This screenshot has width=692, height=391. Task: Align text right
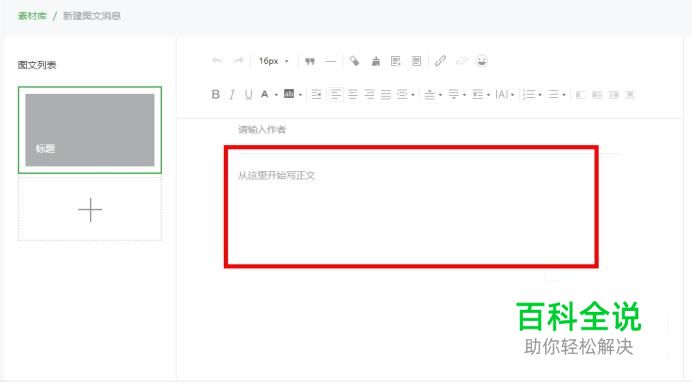click(369, 94)
